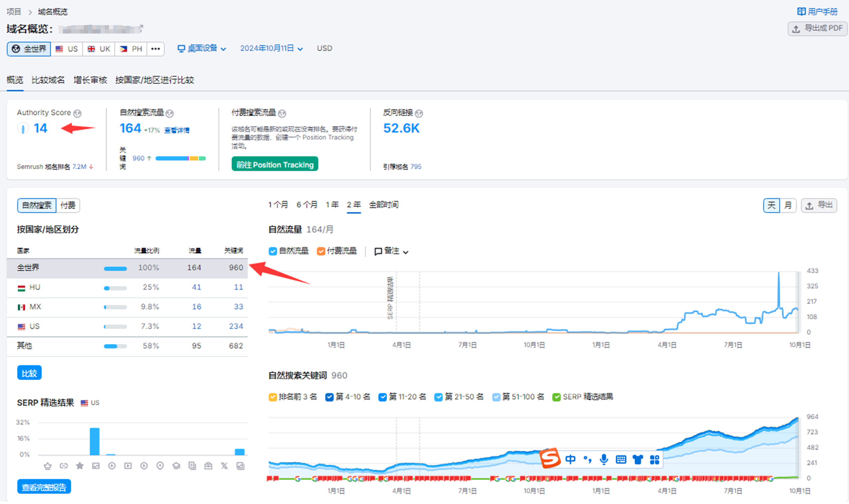Click the info icon next to 反向链接
This screenshot has width=849, height=504.
coord(419,114)
